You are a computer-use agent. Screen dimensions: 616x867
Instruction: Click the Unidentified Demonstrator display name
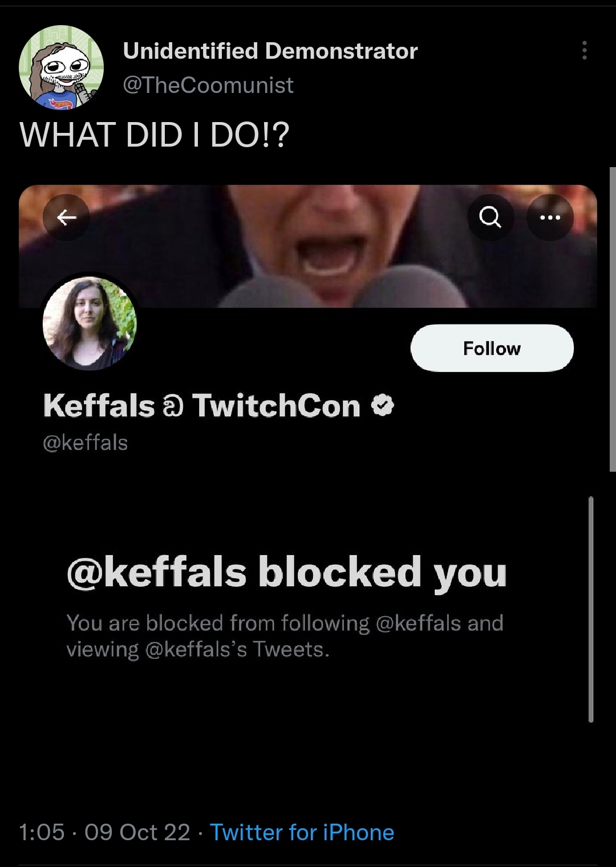coord(270,51)
